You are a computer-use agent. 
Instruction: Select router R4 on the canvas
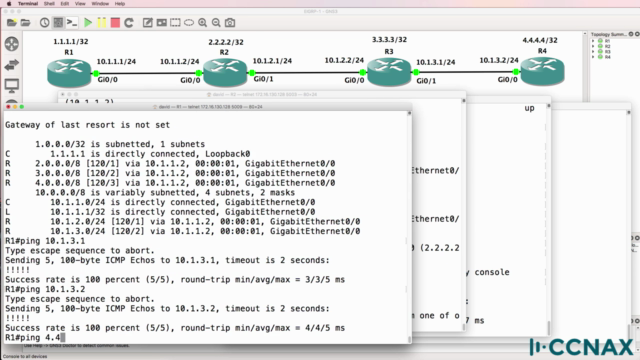click(542, 71)
